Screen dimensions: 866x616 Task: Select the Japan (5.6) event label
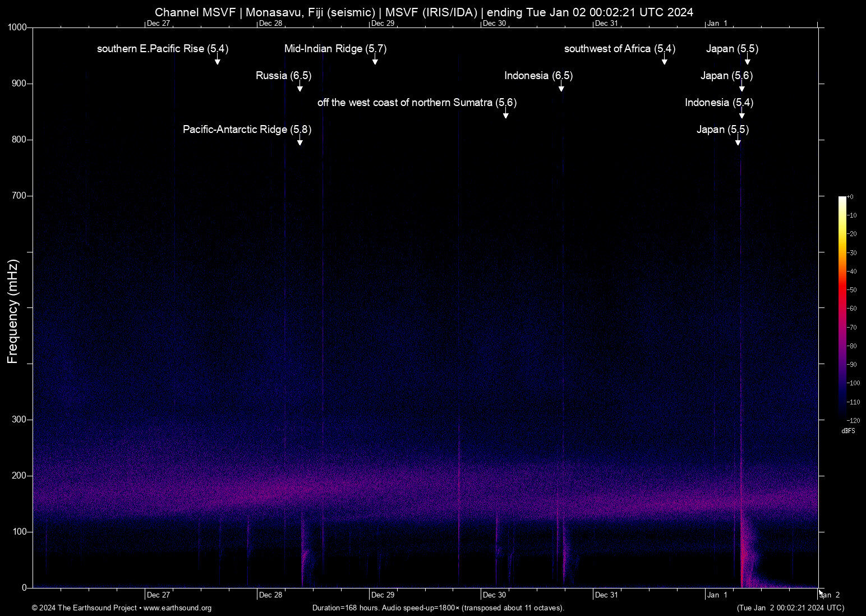pyautogui.click(x=726, y=76)
